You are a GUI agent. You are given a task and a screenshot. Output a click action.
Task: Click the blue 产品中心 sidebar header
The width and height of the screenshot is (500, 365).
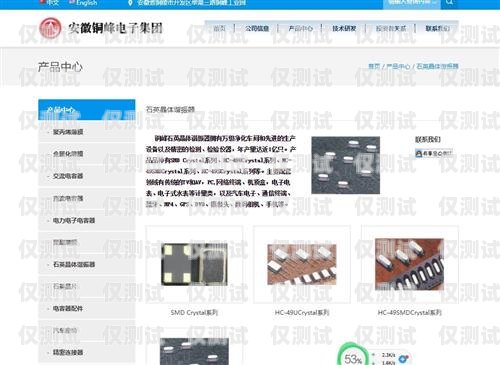click(87, 109)
